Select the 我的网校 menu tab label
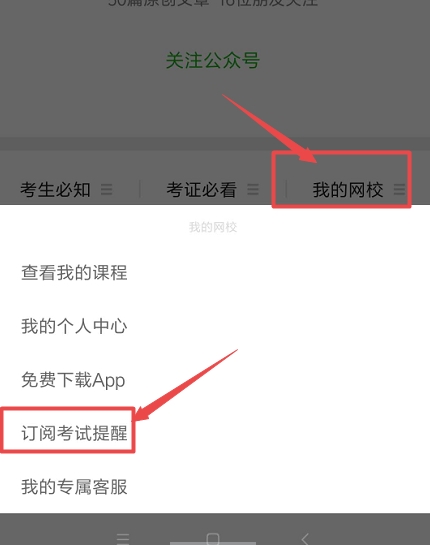The height and width of the screenshot is (545, 430). (348, 190)
